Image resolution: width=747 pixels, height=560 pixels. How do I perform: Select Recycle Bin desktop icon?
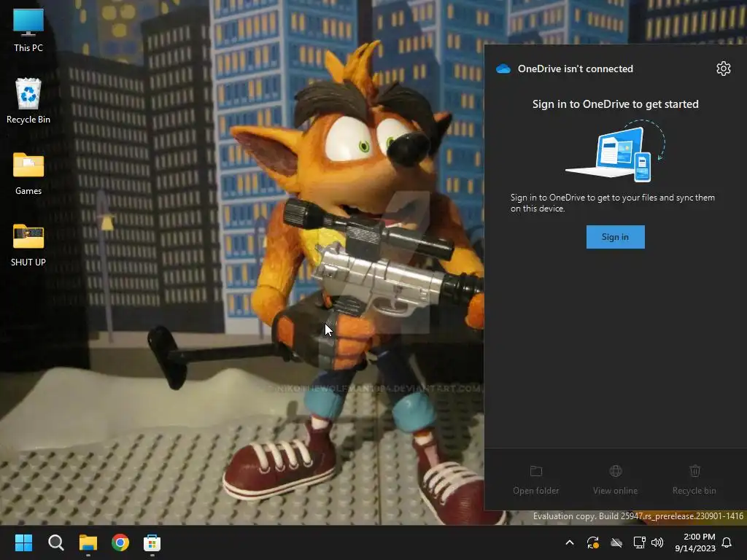point(28,101)
